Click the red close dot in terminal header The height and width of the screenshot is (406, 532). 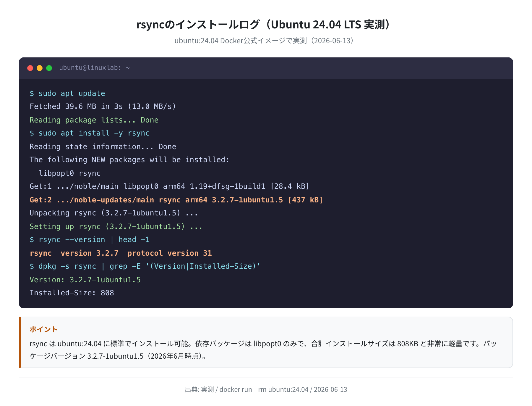[x=30, y=68]
